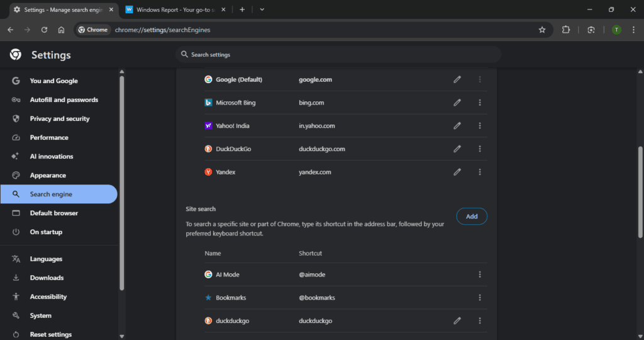Click the bing.com shortcut text
The width and height of the screenshot is (644, 340).
click(311, 103)
